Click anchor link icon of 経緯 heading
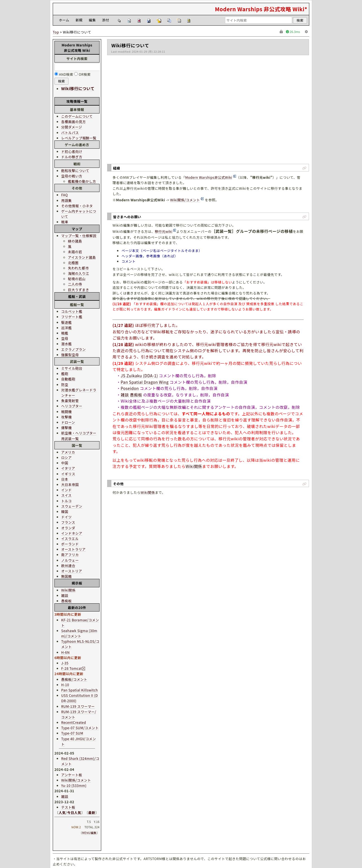Viewport: 362px width, 868px height. [x=304, y=168]
